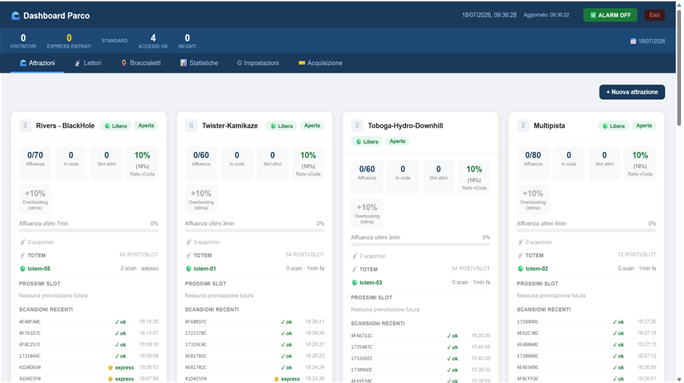The image size is (684, 383).
Task: Select scan row 4F6881FC
Action: (254, 322)
